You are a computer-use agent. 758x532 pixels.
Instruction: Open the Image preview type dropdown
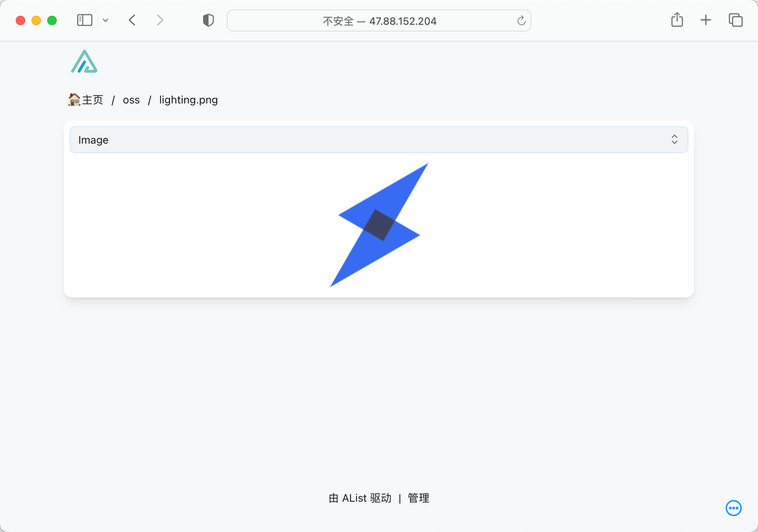tap(378, 140)
